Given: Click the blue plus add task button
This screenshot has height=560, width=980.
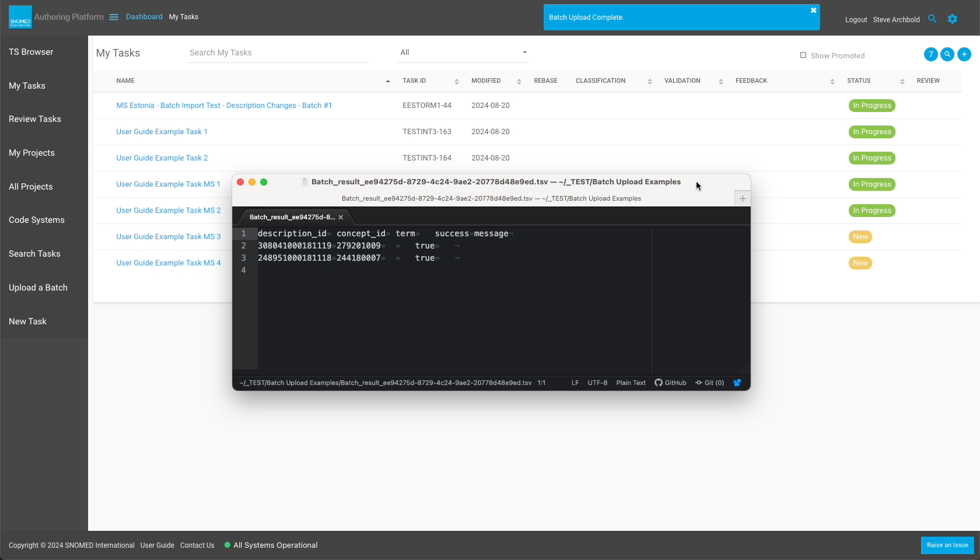Looking at the screenshot, I should (x=964, y=54).
